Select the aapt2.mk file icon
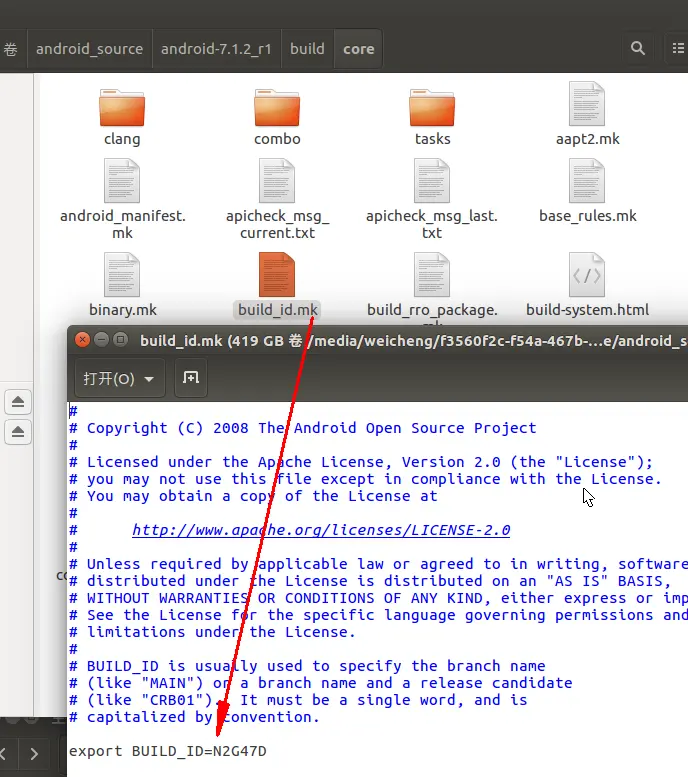 point(587,104)
